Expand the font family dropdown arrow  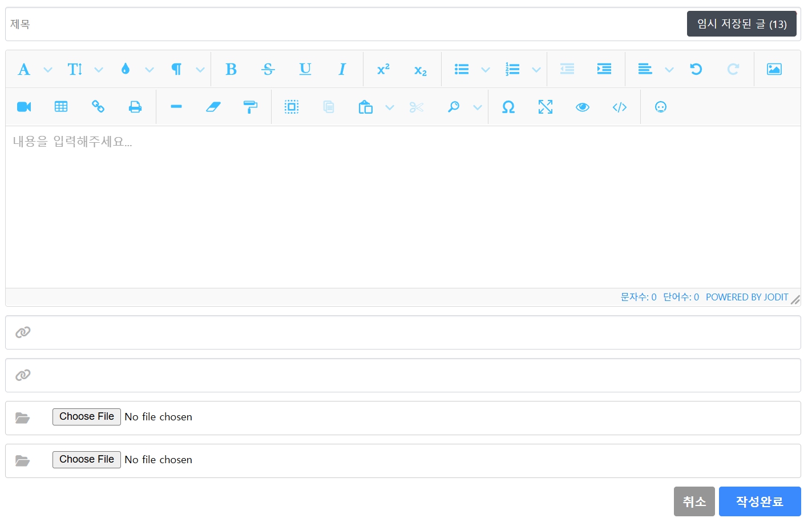[48, 70]
